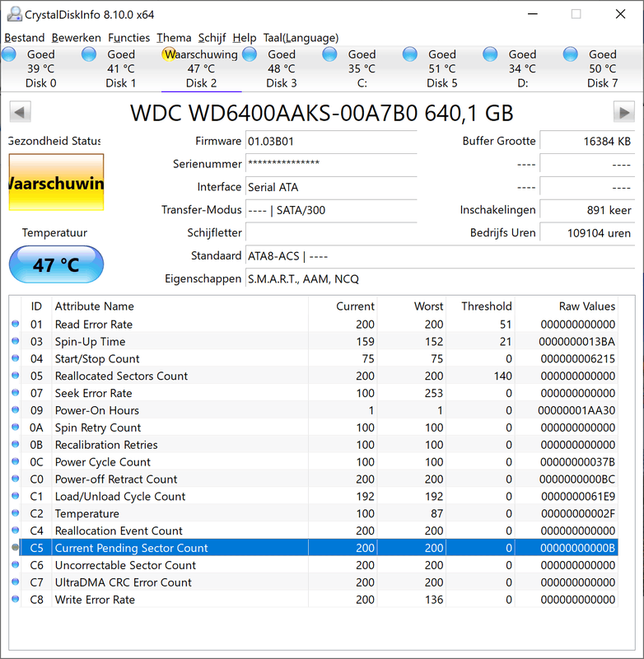Open the Thema menu
Image resolution: width=644 pixels, height=659 pixels.
point(174,38)
